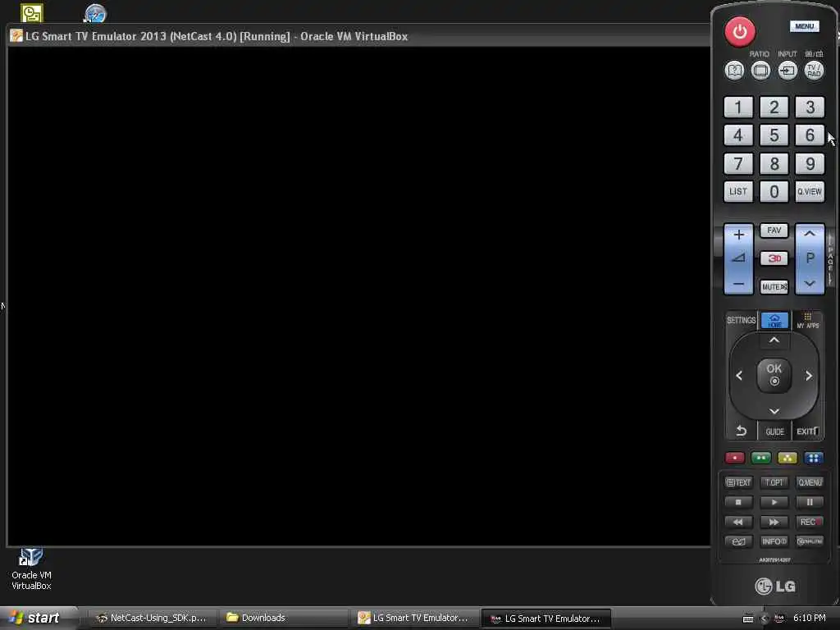Switch to Downloads folder in taskbar
The width and height of the screenshot is (840, 630).
(x=283, y=619)
